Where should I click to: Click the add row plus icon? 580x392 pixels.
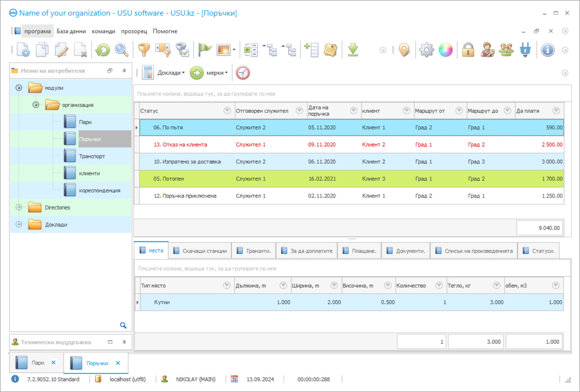tap(312, 50)
